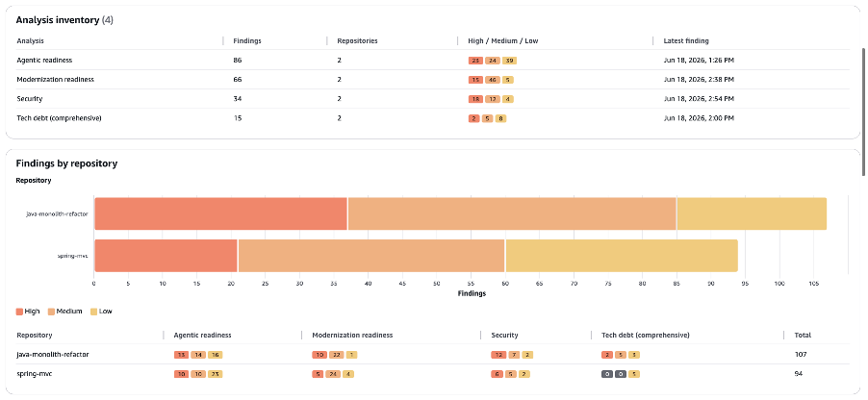
Task: Click the Low segment of spring-mvc bar
Action: [x=623, y=256]
